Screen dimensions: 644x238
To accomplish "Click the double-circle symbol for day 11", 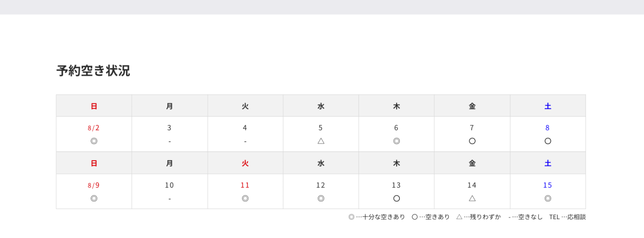I will coord(245,198).
